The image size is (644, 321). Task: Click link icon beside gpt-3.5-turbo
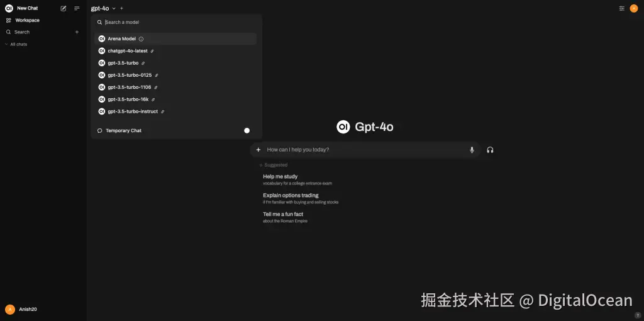coord(143,64)
